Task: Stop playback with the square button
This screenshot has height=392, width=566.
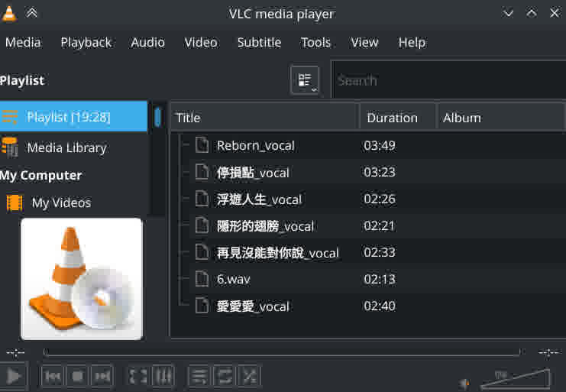Action: pyautogui.click(x=78, y=377)
